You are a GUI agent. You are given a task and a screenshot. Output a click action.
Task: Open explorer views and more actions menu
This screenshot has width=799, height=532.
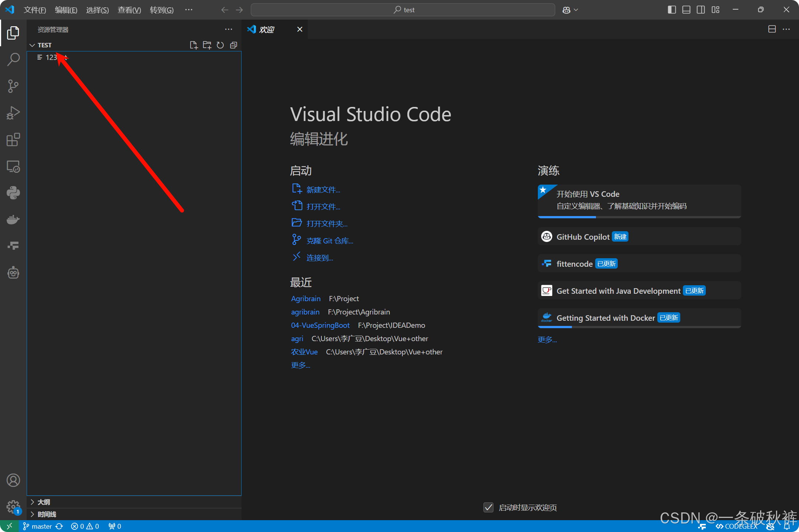[x=229, y=30]
